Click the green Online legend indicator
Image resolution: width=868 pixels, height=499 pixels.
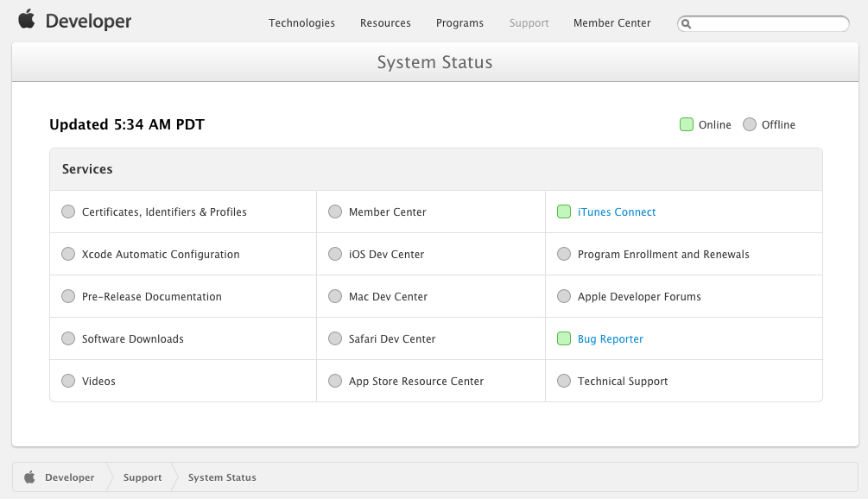point(687,124)
